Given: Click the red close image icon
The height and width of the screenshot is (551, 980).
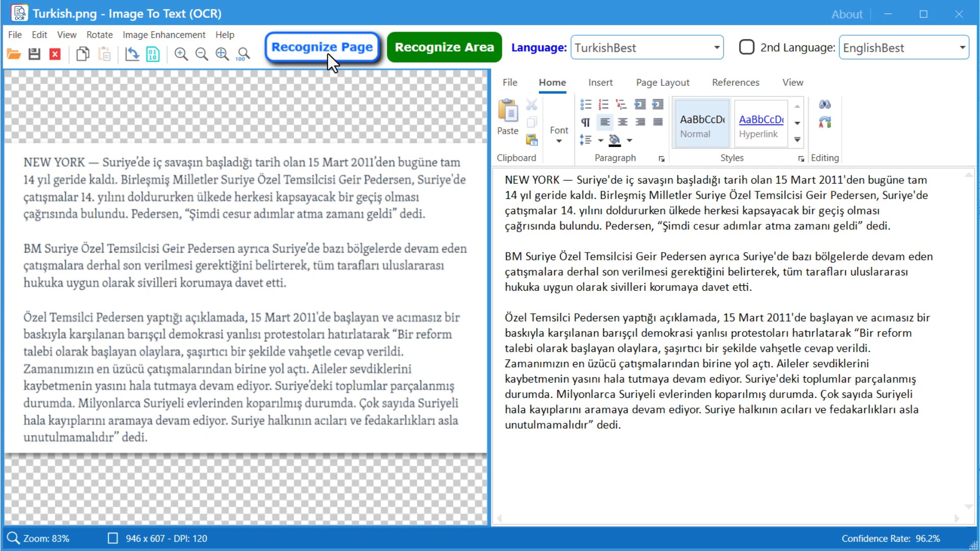Looking at the screenshot, I should point(55,54).
